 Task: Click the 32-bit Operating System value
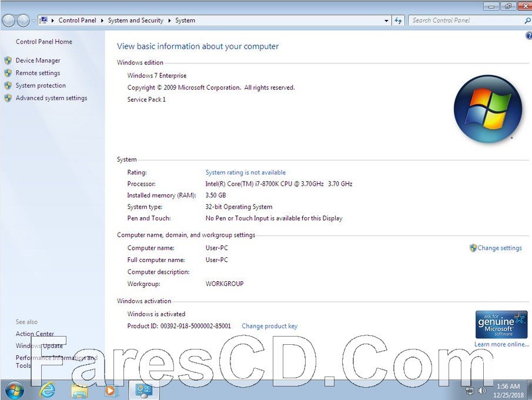coord(239,207)
